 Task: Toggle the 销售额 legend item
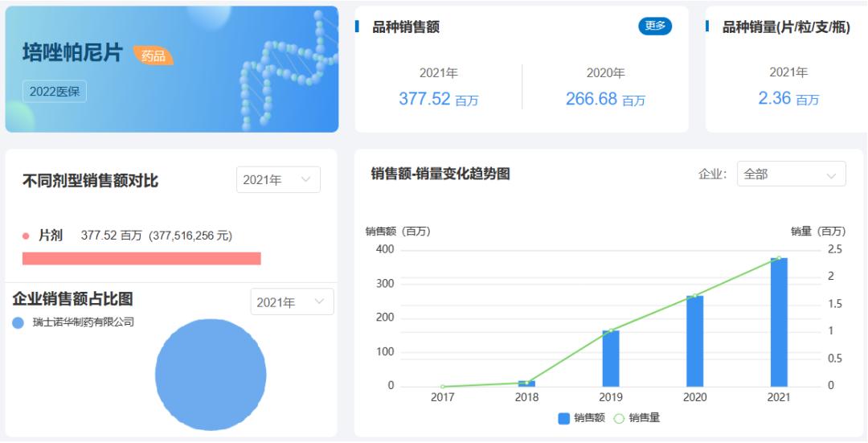(x=581, y=418)
